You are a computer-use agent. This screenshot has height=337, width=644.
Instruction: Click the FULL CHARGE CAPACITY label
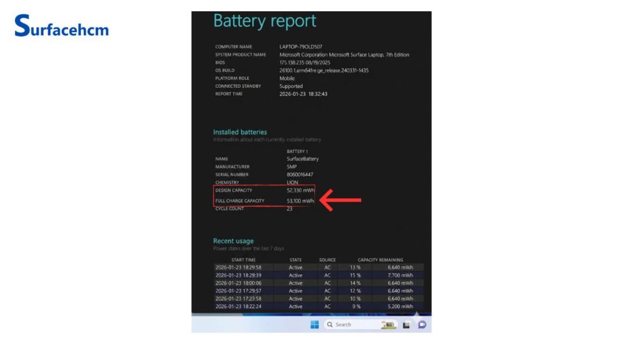(240, 201)
